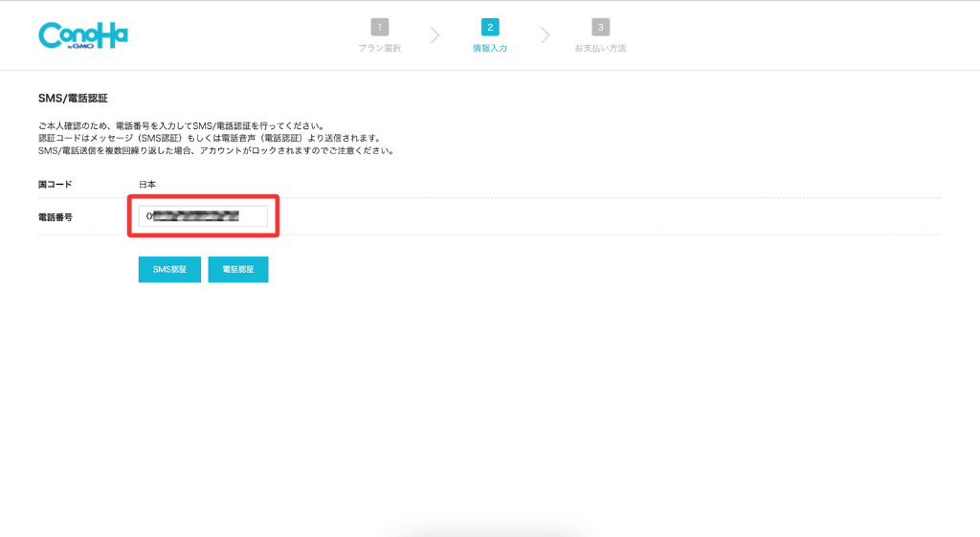The image size is (980, 537).
Task: Click the SMS認証 button
Action: pyautogui.click(x=169, y=269)
